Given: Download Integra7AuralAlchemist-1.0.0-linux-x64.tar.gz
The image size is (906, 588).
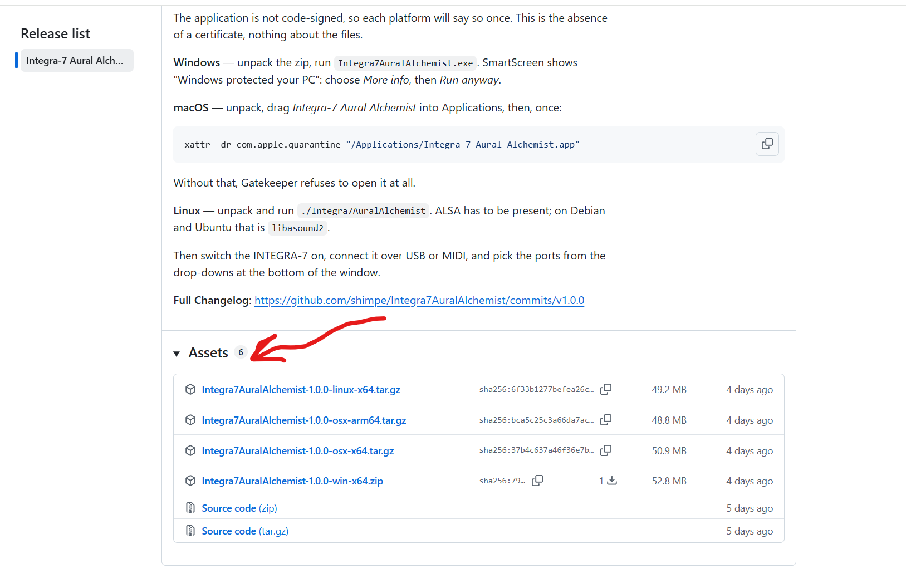Looking at the screenshot, I should tap(301, 390).
